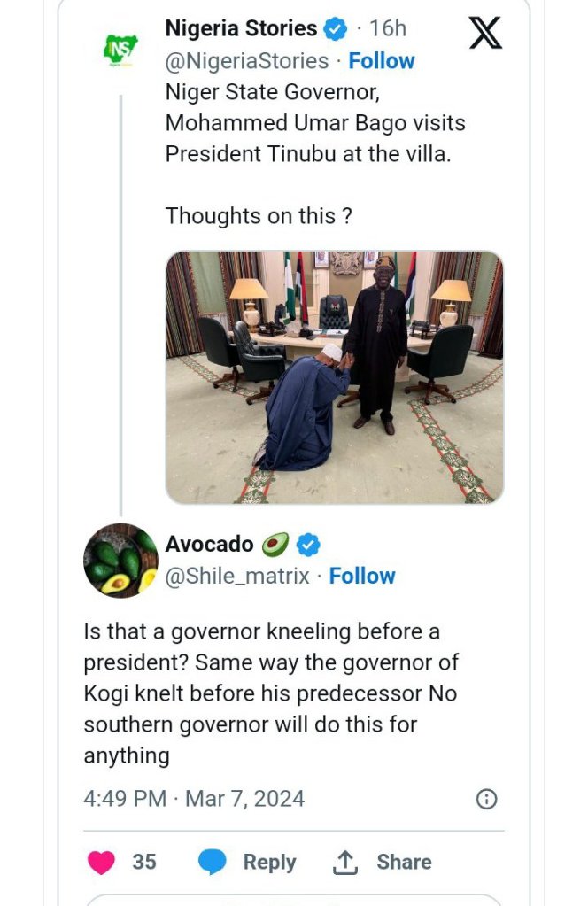Like the tweet with the heart icon

pos(102,862)
